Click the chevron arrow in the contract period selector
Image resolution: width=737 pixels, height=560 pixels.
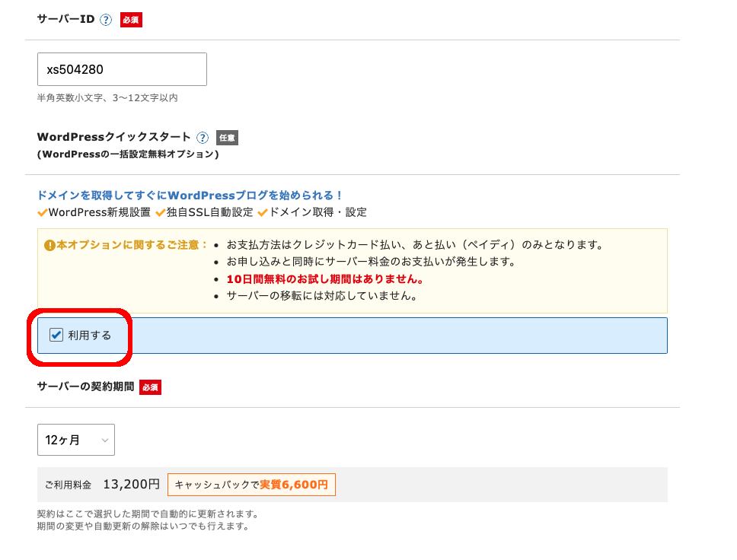[104, 441]
